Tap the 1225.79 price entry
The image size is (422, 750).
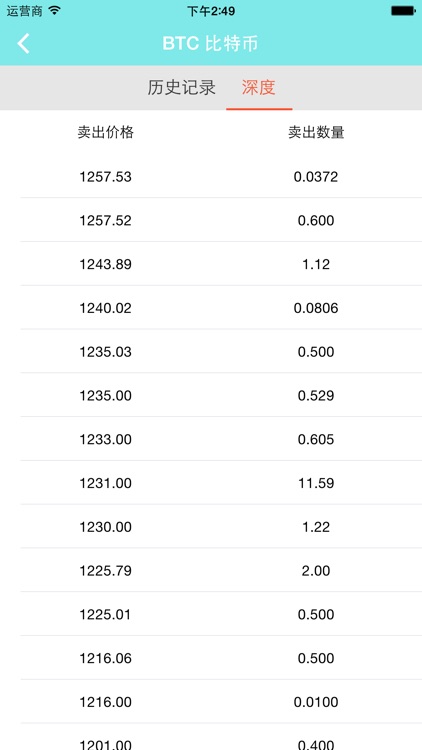105,571
